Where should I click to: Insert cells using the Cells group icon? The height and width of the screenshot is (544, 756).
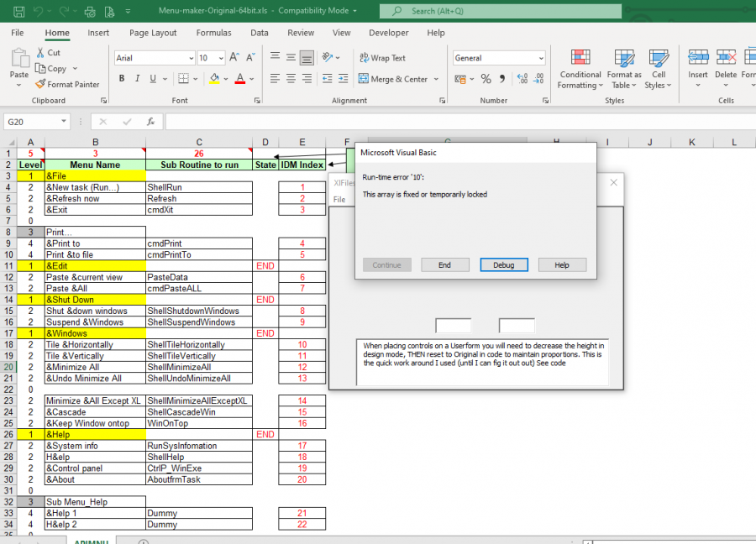(x=698, y=58)
